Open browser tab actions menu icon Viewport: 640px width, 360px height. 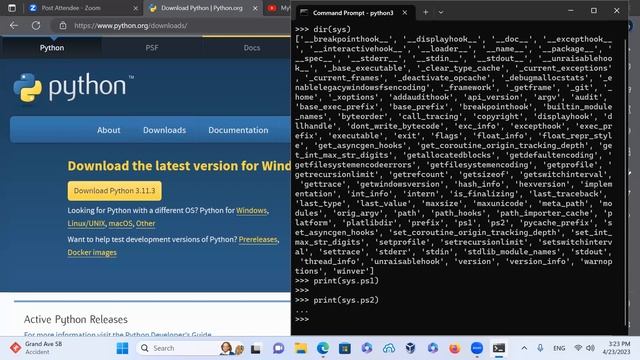point(12,8)
